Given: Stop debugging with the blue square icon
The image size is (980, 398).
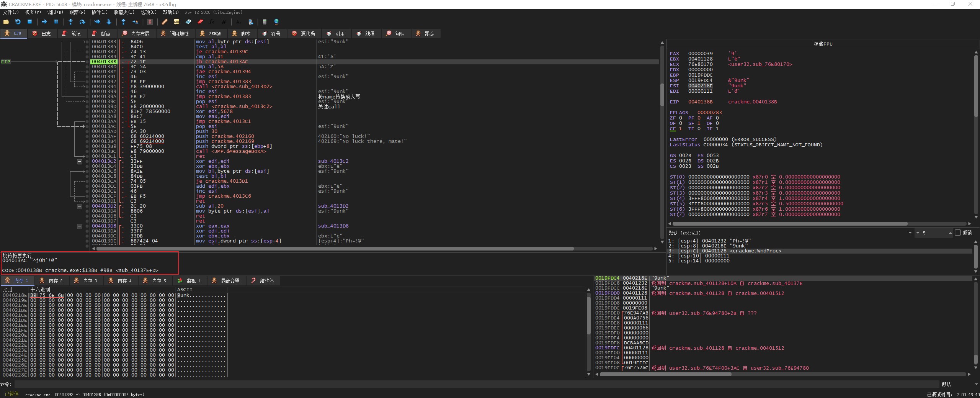Looking at the screenshot, I should click(x=29, y=22).
